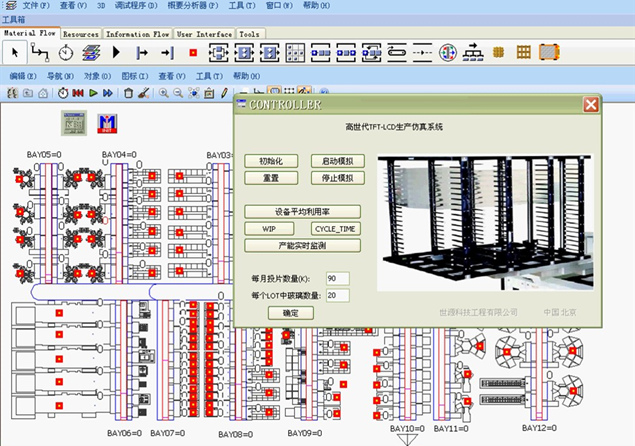The width and height of the screenshot is (635, 446).
Task: Select the arrow pointer tool in toolbox
Action: 16,51
